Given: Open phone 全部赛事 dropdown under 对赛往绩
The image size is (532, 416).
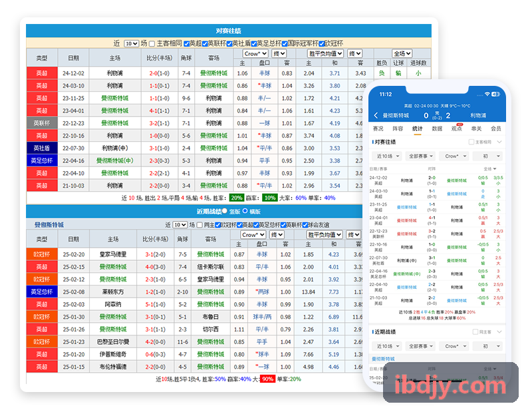Looking at the screenshot, I should pyautogui.click(x=421, y=156).
